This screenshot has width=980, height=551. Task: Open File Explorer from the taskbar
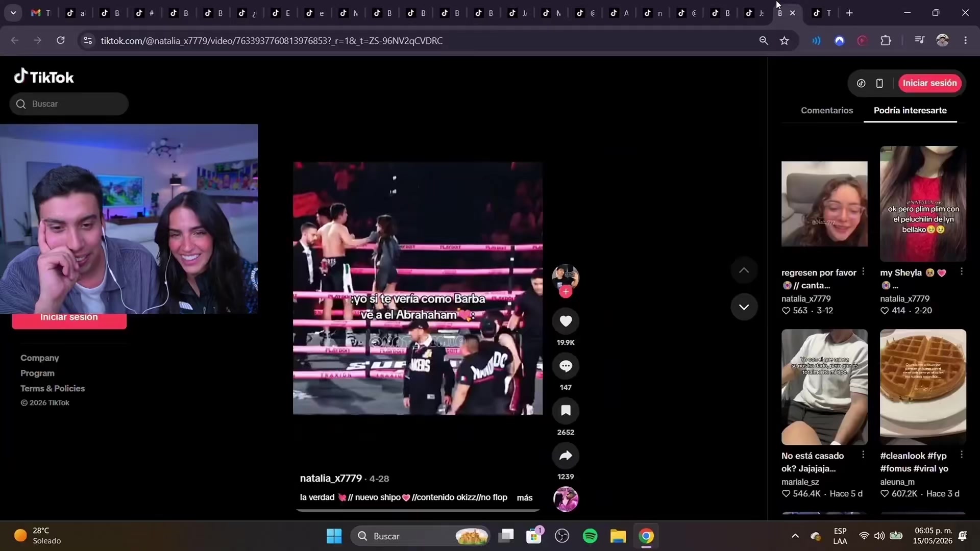point(618,536)
